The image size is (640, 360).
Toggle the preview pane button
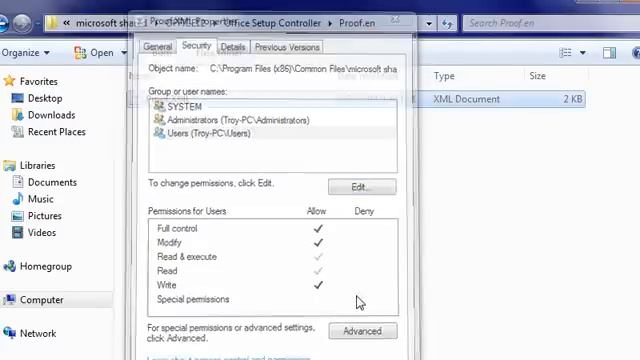click(x=609, y=53)
